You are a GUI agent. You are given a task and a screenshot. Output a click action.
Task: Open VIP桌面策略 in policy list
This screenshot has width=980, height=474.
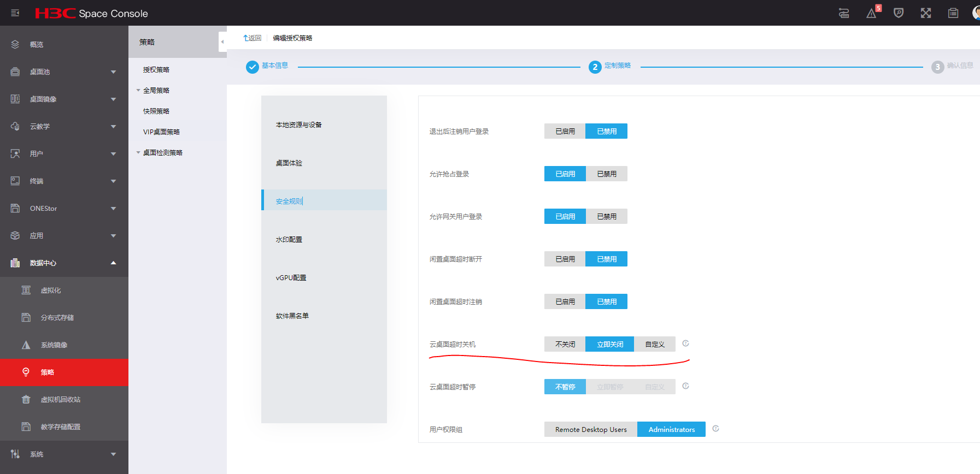[161, 132]
